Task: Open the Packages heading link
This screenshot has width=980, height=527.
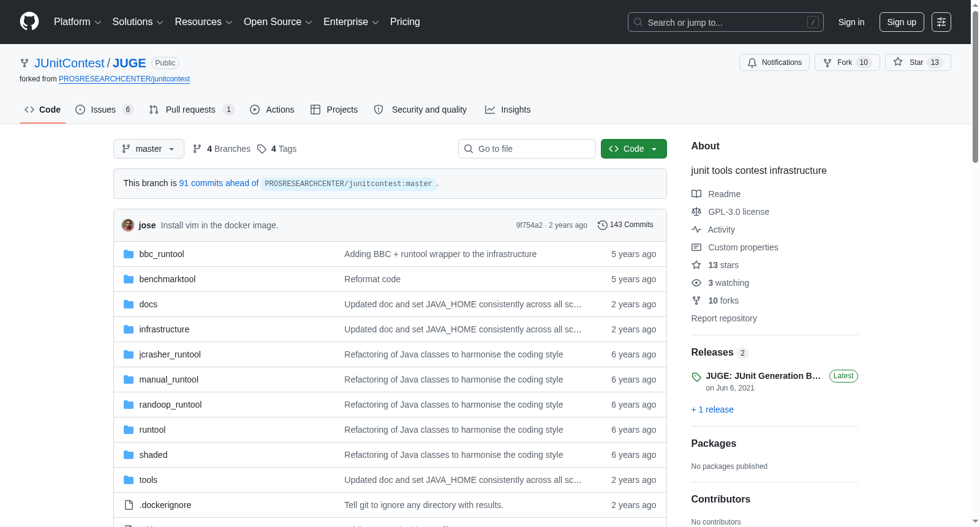Action: click(x=714, y=444)
